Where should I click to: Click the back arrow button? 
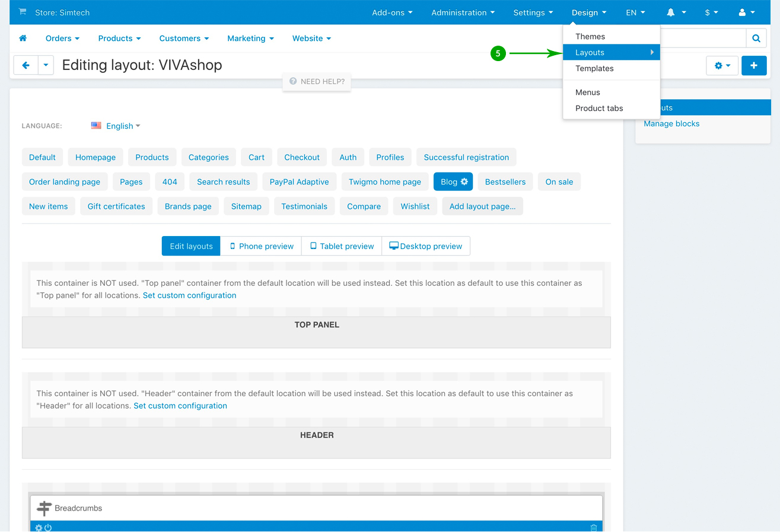(26, 65)
